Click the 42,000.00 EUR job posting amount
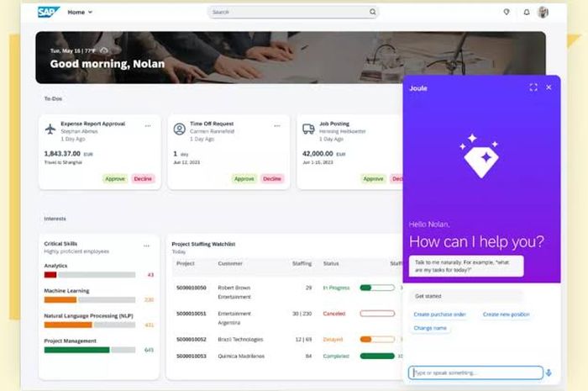588x391 pixels. click(x=324, y=154)
